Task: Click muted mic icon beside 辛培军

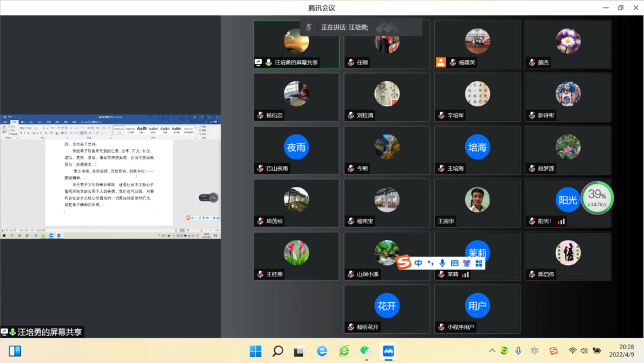Action: (x=441, y=115)
